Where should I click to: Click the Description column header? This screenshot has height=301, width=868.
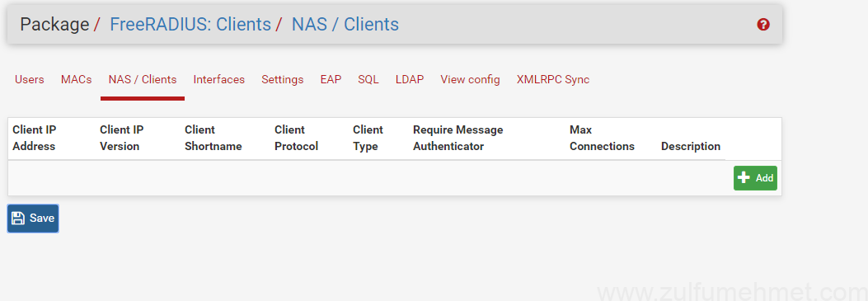(690, 147)
